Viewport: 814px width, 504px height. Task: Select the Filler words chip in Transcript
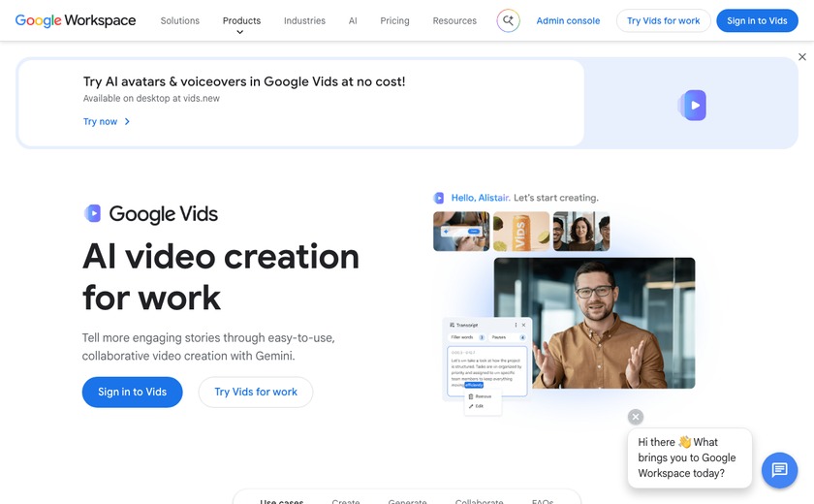pos(467,337)
